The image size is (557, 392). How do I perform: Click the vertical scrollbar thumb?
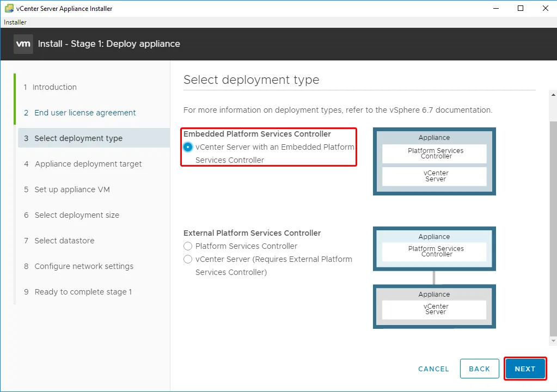coord(553,228)
